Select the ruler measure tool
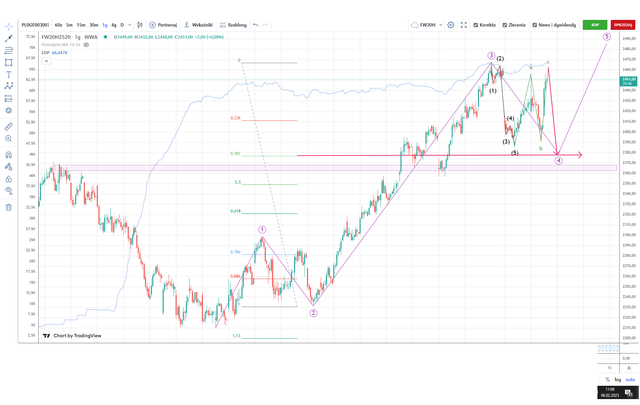640x405 pixels. pyautogui.click(x=9, y=127)
